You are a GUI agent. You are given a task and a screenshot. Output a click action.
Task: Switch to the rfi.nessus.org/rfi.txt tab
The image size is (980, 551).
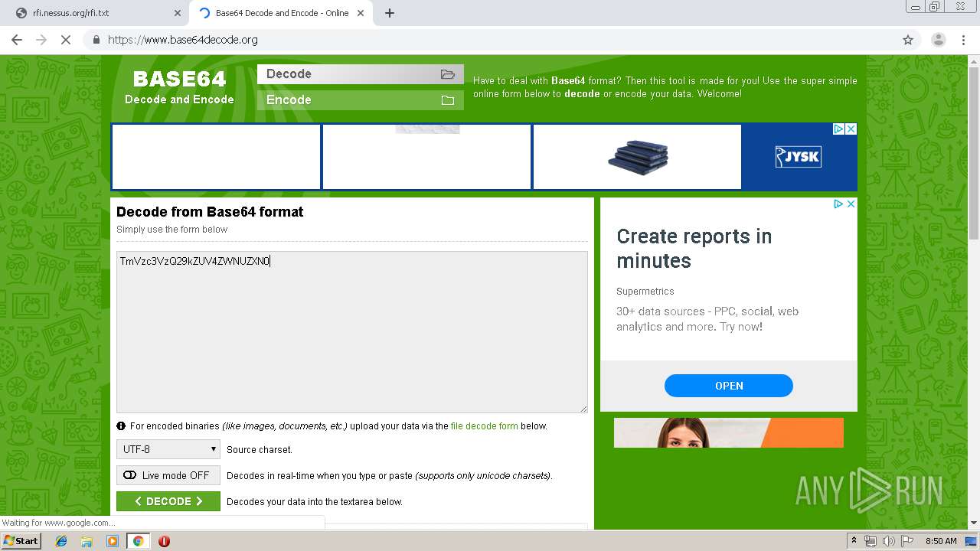(96, 13)
